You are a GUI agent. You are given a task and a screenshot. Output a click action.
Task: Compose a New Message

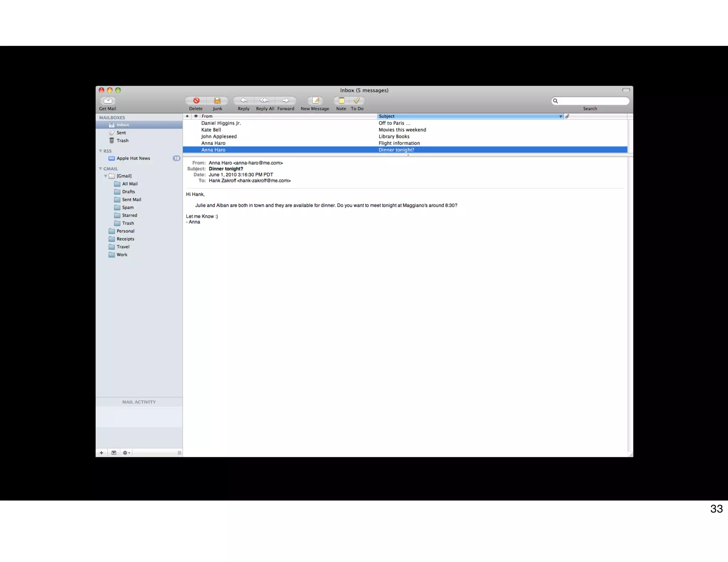pyautogui.click(x=315, y=101)
